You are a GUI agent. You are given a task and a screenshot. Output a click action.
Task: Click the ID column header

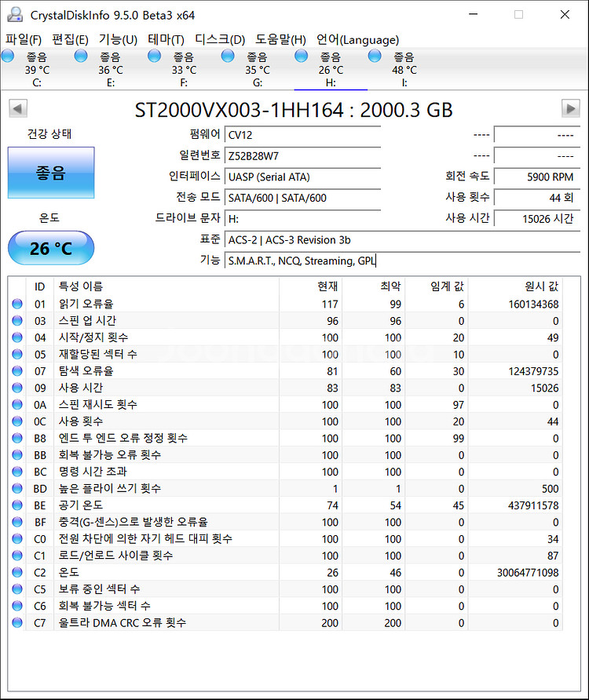[x=40, y=286]
